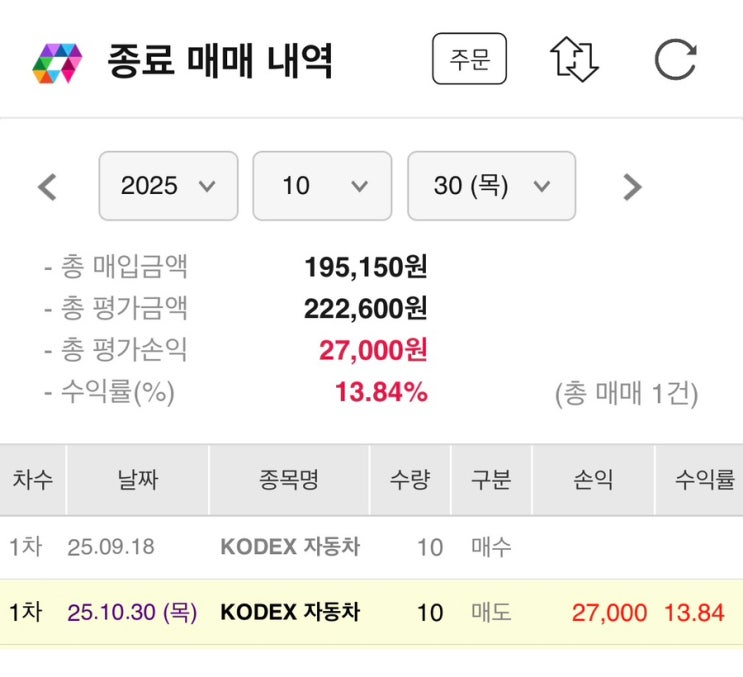The height and width of the screenshot is (677, 743).
Task: Open KODEX 자동차 in the 매수 row
Action: tap(290, 548)
